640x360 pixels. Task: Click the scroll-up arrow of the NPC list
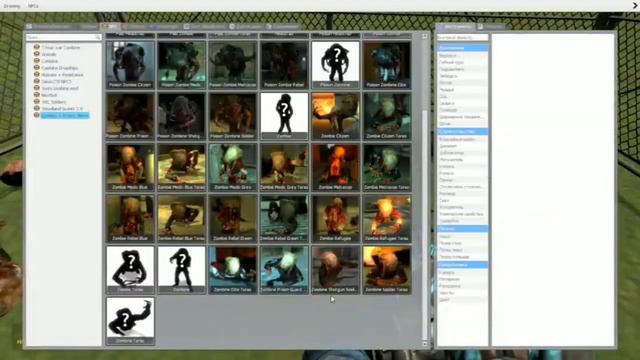point(425,36)
